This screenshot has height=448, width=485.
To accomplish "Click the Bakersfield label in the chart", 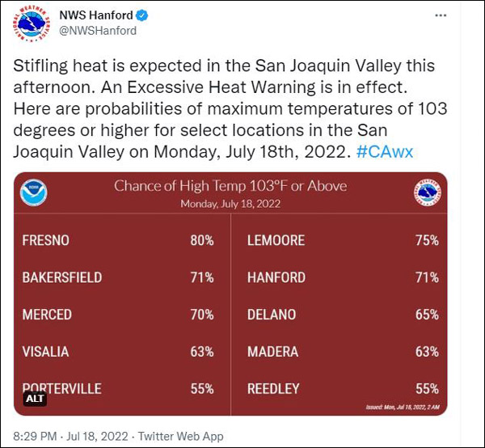I will click(x=62, y=277).
